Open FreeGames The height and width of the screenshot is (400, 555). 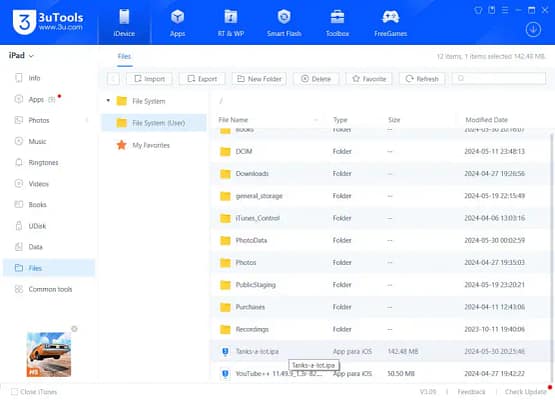click(390, 22)
